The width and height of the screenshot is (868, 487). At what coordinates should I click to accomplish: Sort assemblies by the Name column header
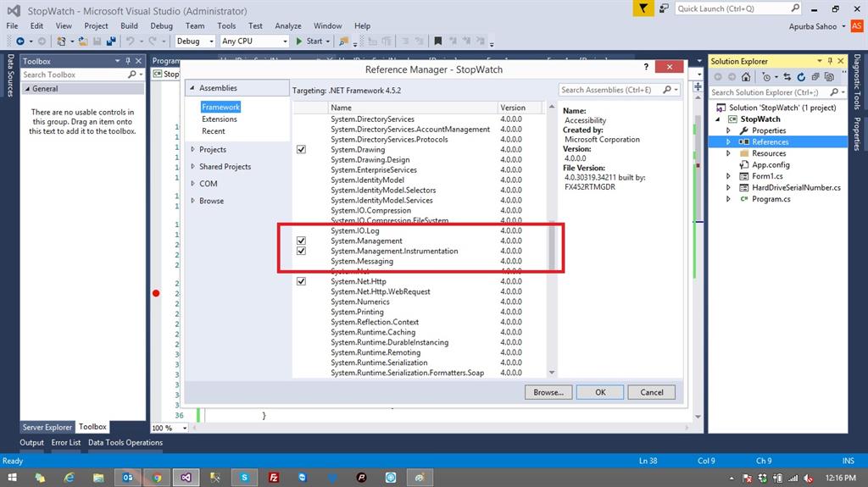click(413, 108)
